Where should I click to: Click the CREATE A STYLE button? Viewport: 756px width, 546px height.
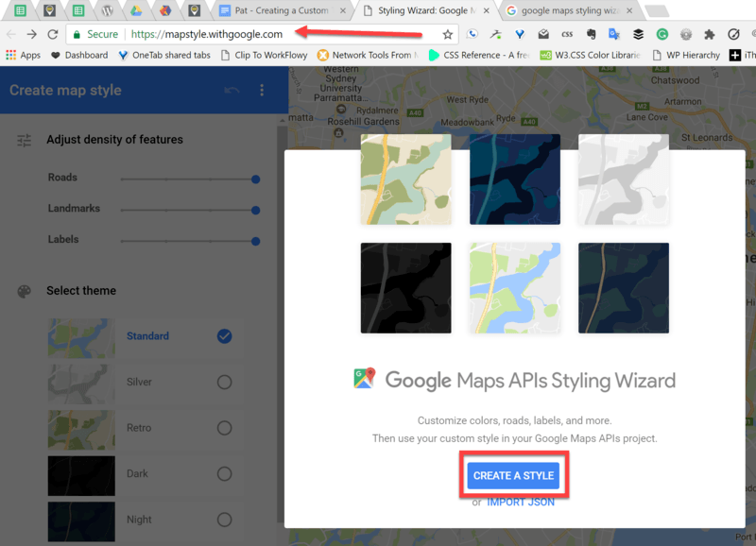[513, 476]
